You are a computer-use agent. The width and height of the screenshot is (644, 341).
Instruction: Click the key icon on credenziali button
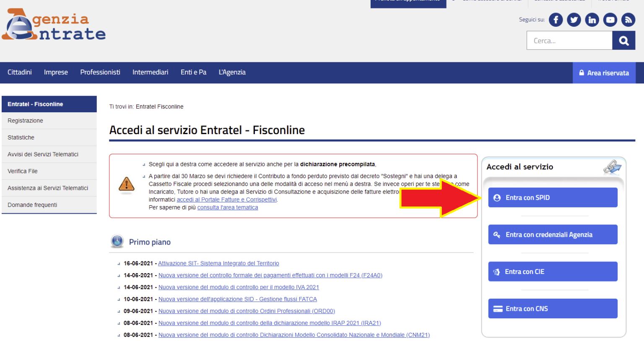(x=497, y=235)
